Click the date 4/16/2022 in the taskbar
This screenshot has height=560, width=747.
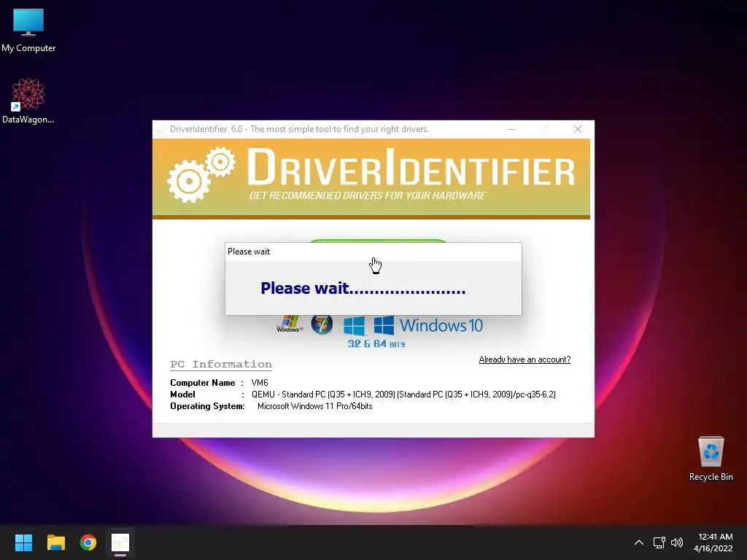coord(713,548)
